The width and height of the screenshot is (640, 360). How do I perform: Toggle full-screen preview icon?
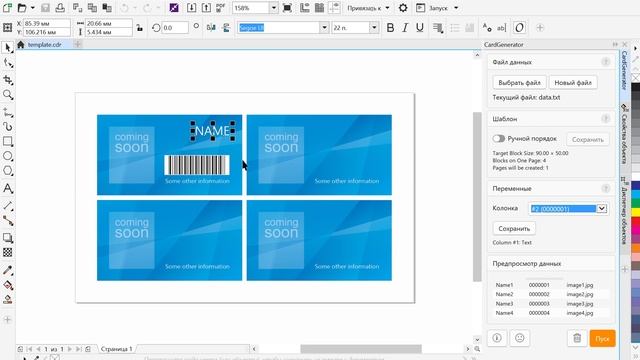[287, 8]
